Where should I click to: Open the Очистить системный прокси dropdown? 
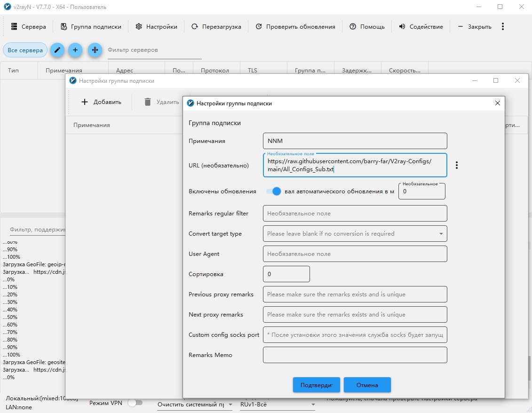pos(195,405)
